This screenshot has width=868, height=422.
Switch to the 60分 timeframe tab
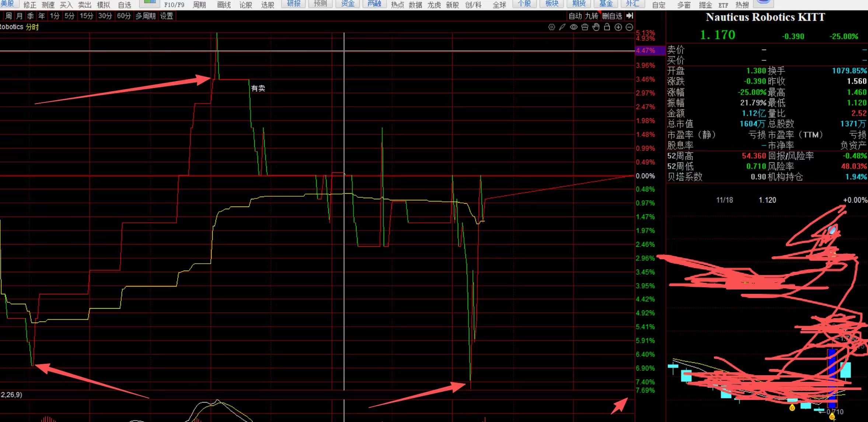124,16
